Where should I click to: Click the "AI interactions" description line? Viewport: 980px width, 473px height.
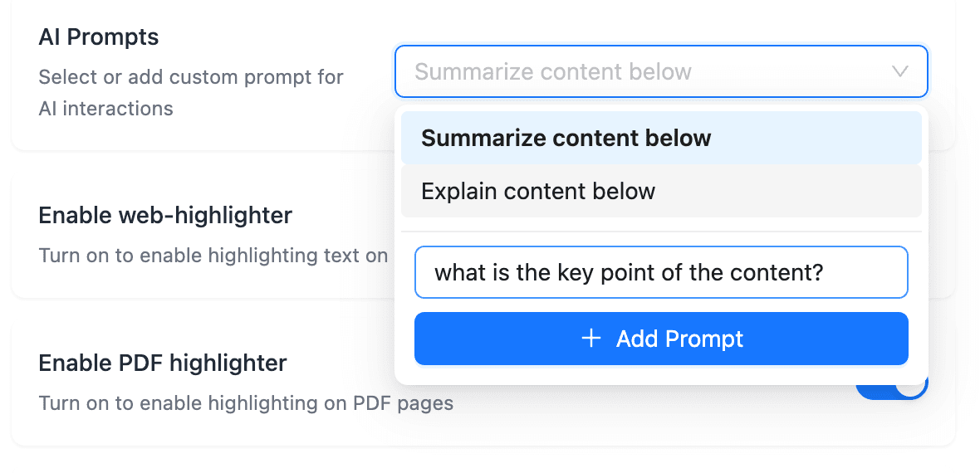(105, 109)
